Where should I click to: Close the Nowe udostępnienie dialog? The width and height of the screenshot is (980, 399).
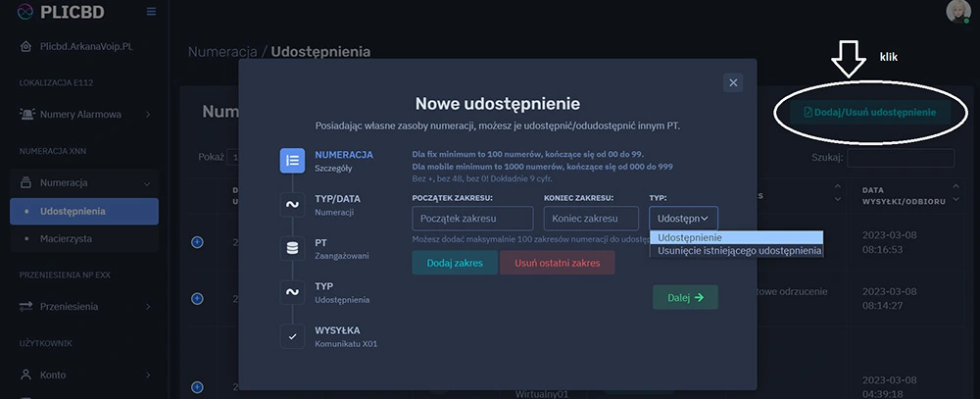(x=733, y=83)
